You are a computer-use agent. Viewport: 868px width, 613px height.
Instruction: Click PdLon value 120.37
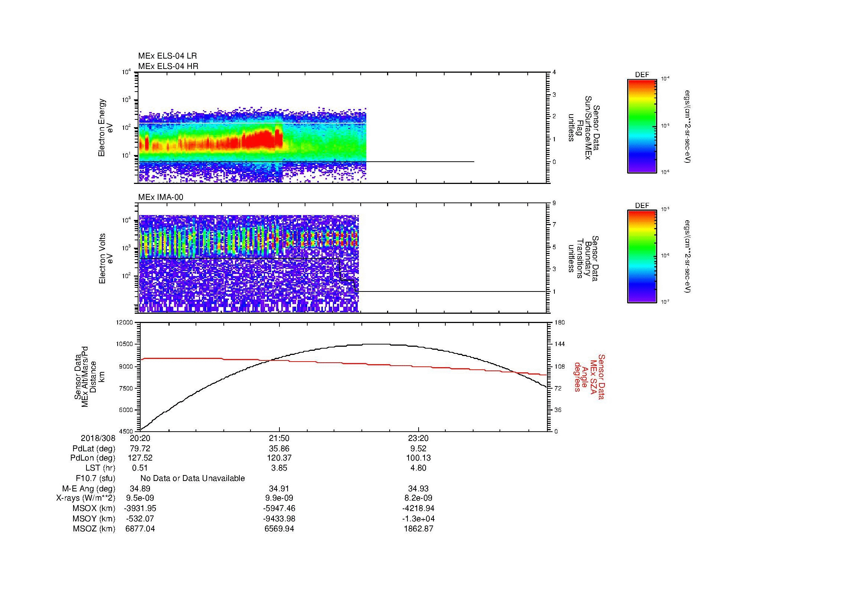[279, 458]
